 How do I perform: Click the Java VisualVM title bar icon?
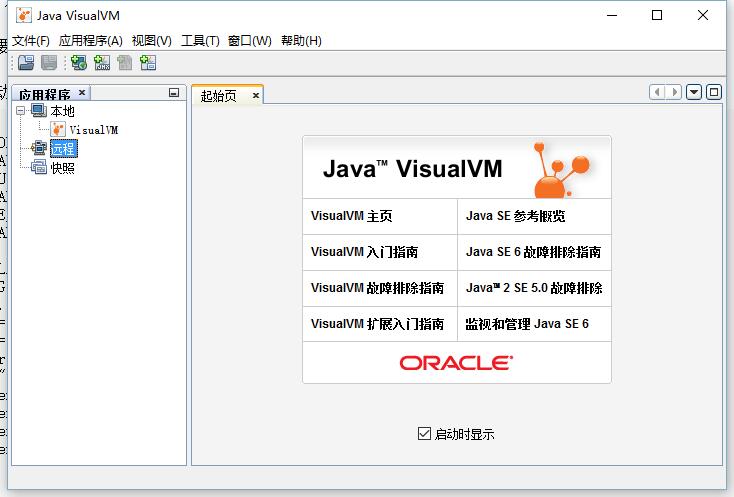pos(23,15)
